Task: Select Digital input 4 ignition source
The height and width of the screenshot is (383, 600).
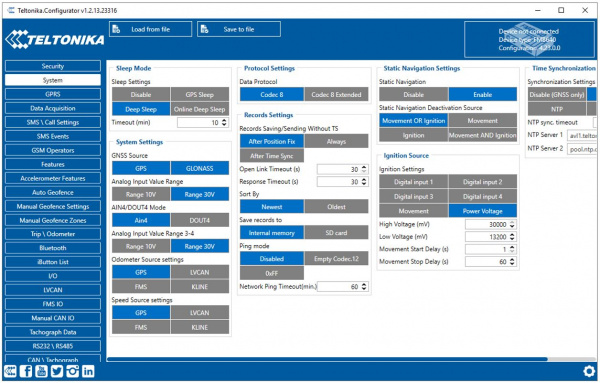Action: pos(483,196)
